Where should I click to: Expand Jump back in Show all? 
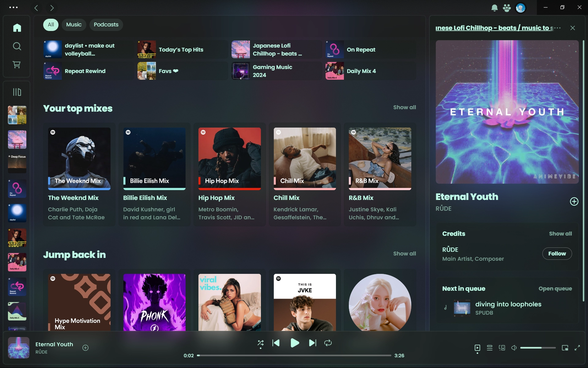[x=404, y=253]
